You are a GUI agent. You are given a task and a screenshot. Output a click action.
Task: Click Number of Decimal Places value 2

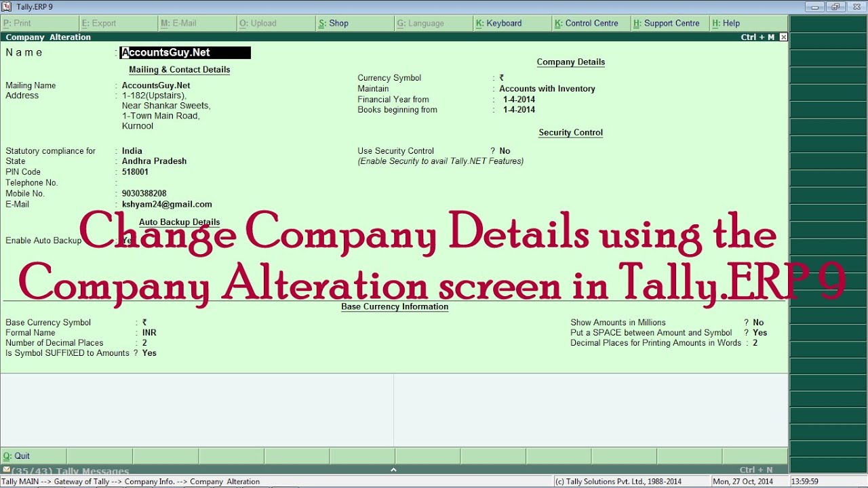pyautogui.click(x=144, y=343)
